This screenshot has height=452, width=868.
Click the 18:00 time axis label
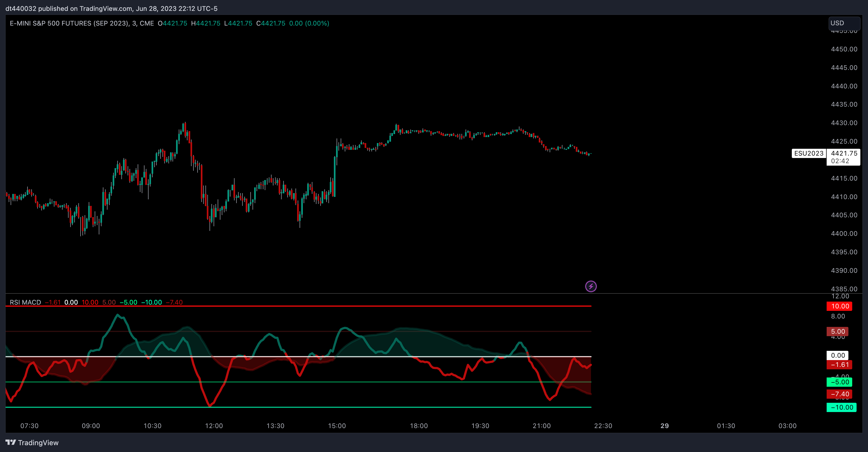pyautogui.click(x=419, y=426)
